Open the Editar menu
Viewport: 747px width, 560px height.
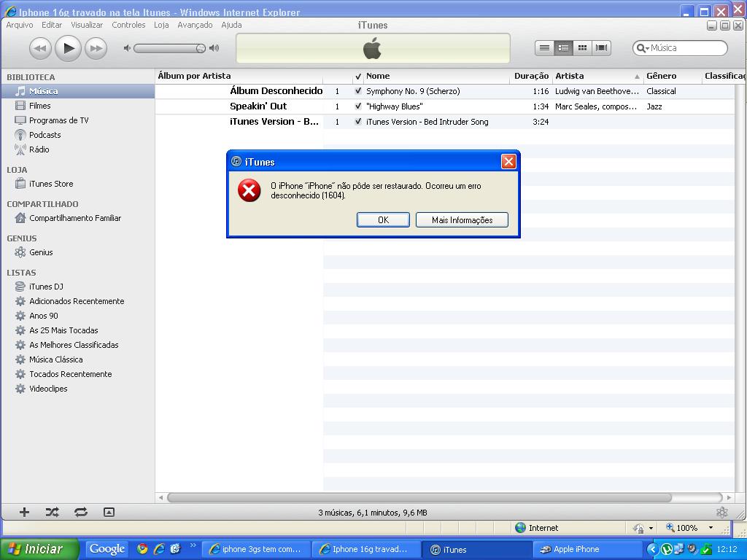tap(52, 25)
